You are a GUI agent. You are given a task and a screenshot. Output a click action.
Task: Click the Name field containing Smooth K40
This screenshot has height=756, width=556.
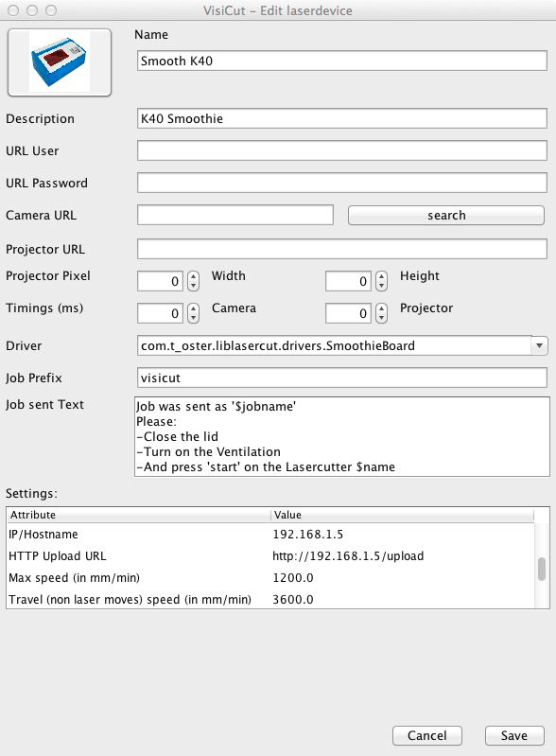[342, 61]
